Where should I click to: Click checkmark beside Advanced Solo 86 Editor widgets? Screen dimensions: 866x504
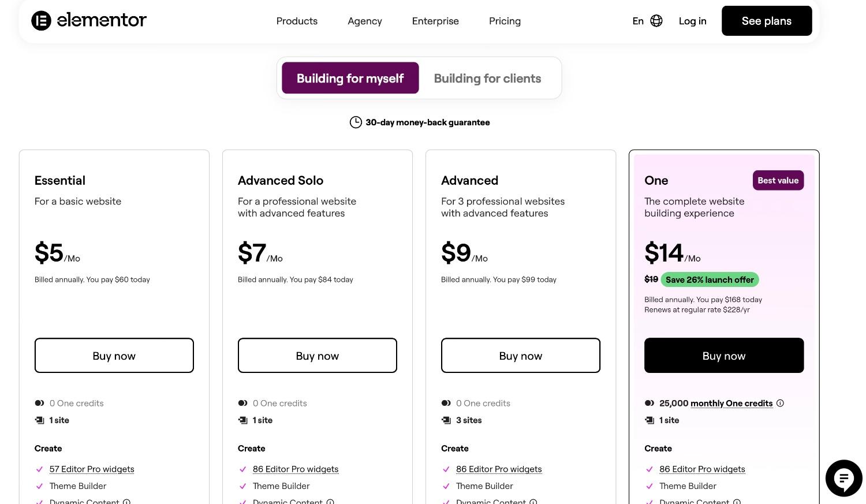point(242,469)
